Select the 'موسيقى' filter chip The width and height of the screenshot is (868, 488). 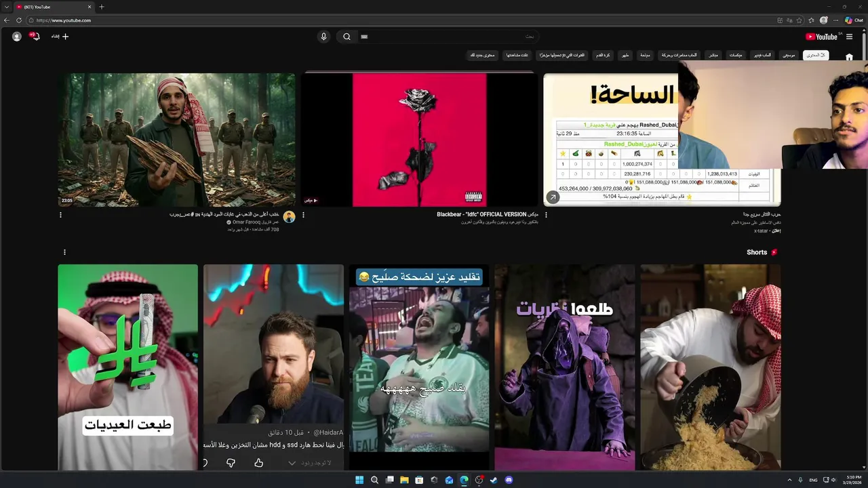(788, 55)
